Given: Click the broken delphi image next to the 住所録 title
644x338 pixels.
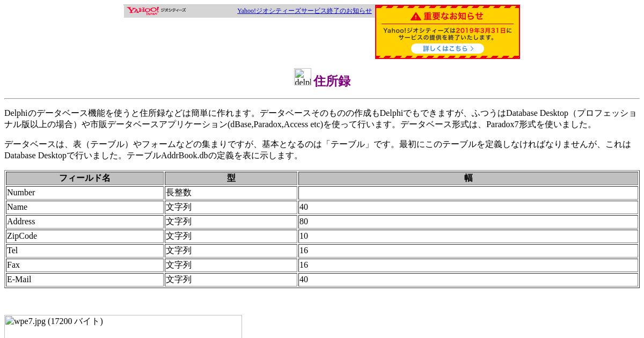Looking at the screenshot, I should pos(303,77).
